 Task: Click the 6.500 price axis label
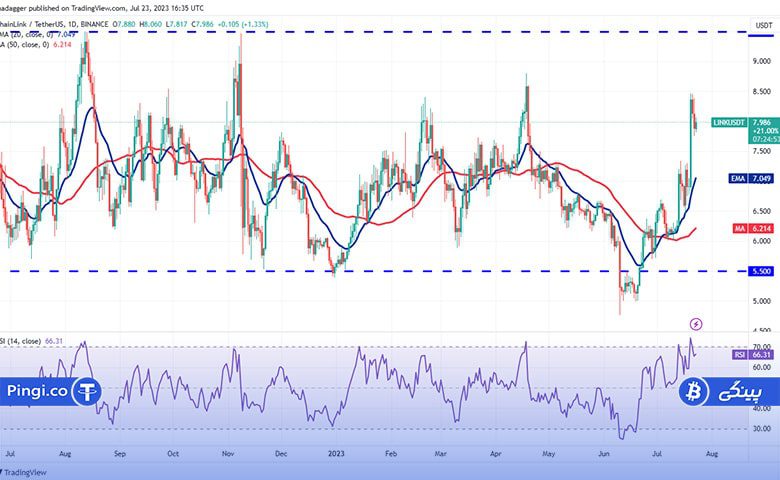coord(762,211)
